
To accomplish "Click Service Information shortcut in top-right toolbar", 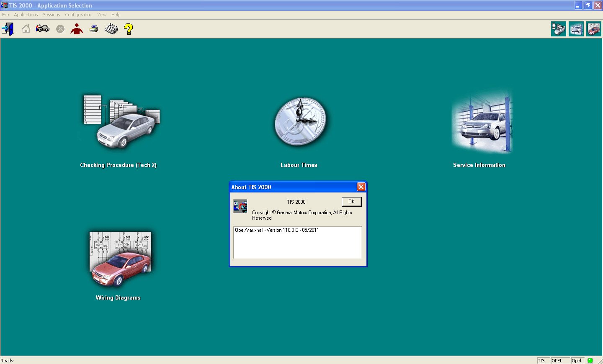I will pos(576,29).
